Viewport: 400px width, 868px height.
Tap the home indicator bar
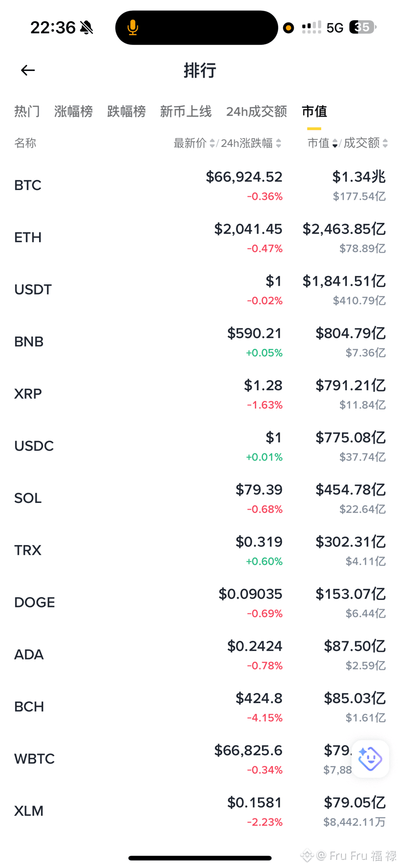click(200, 858)
